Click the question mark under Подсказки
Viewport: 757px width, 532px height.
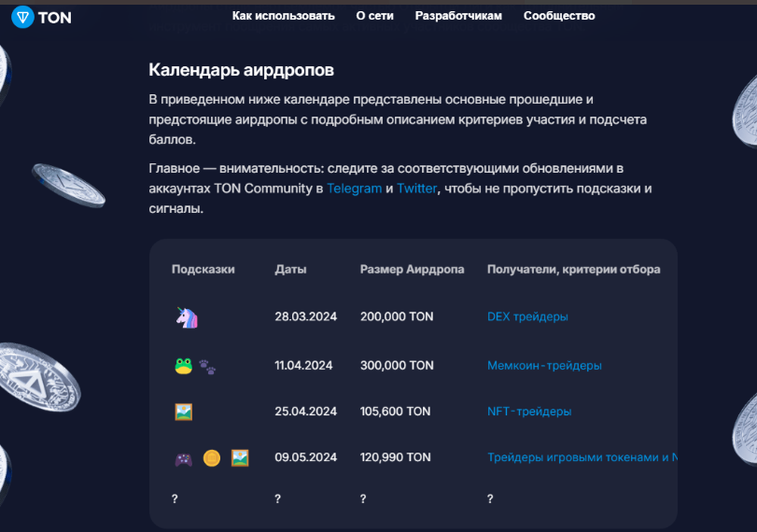175,499
